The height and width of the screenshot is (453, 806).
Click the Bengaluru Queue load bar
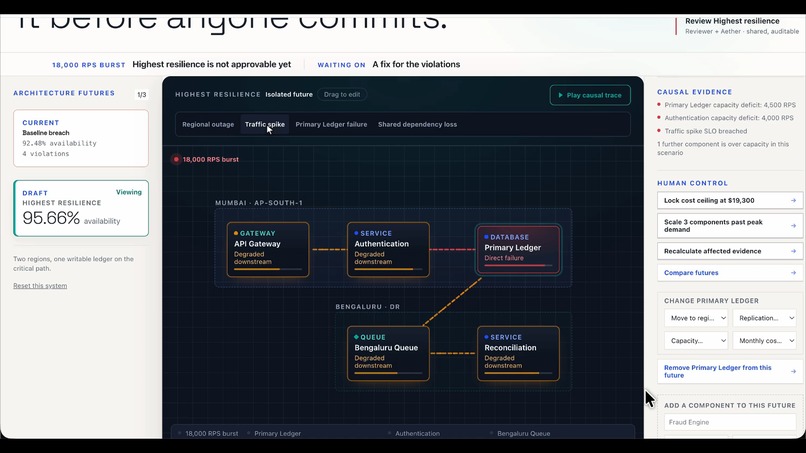click(388, 373)
